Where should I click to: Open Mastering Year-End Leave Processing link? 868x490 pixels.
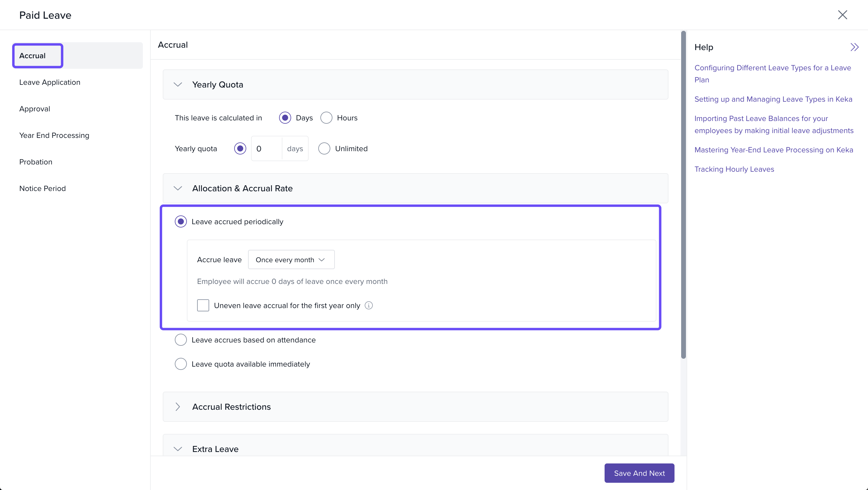773,150
